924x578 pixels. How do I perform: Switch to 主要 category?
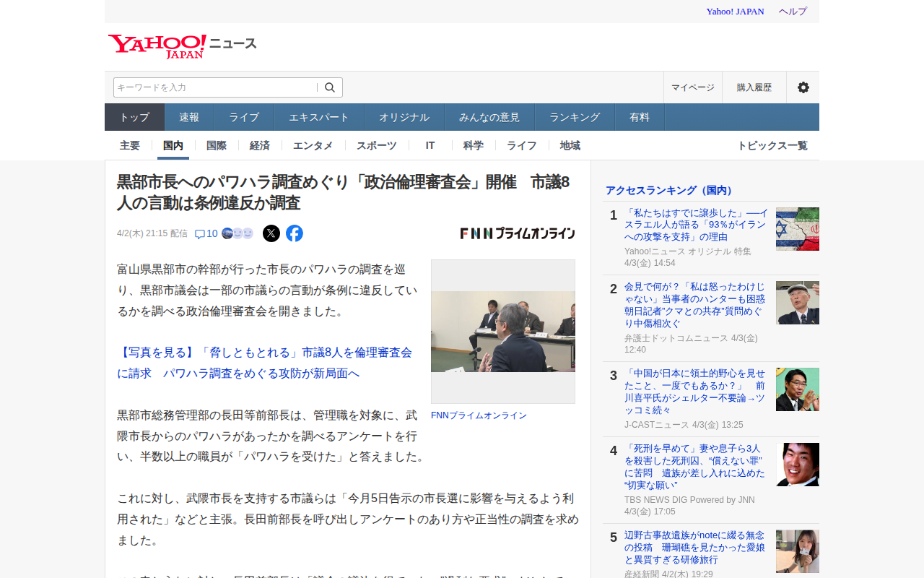[130, 145]
